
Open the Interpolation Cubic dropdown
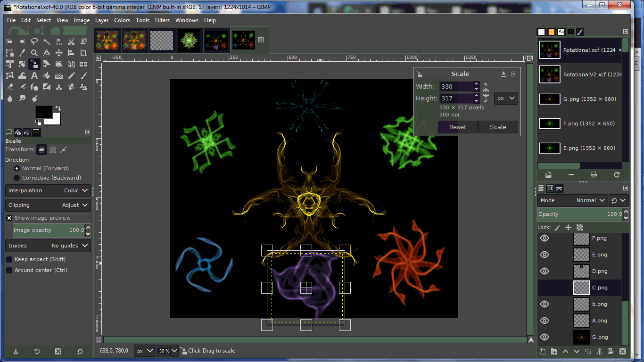pos(48,190)
